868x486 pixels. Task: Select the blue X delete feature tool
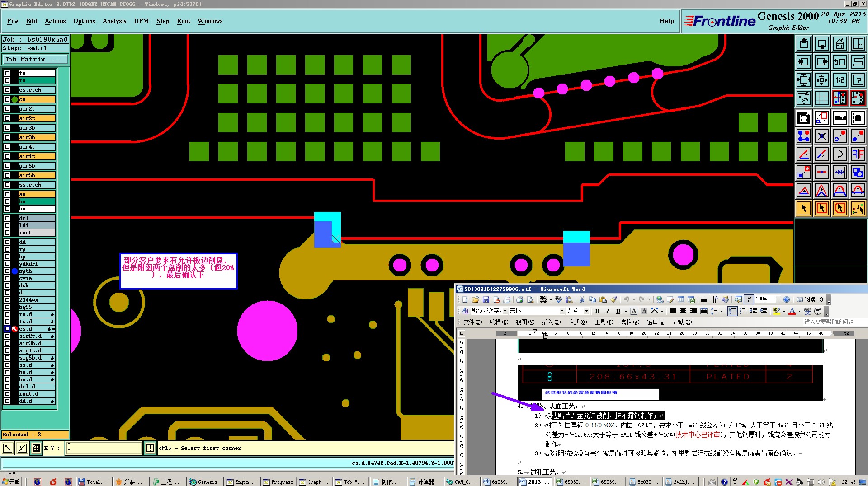click(x=822, y=136)
